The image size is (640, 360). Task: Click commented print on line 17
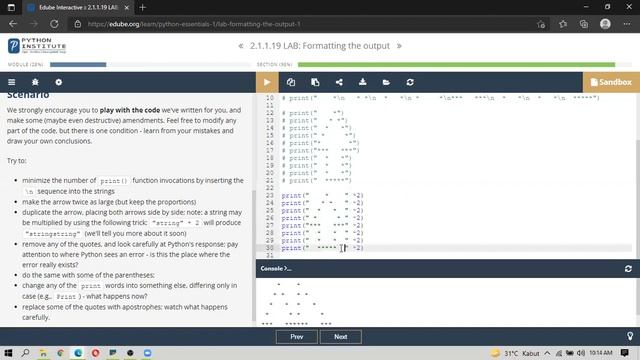(320, 151)
